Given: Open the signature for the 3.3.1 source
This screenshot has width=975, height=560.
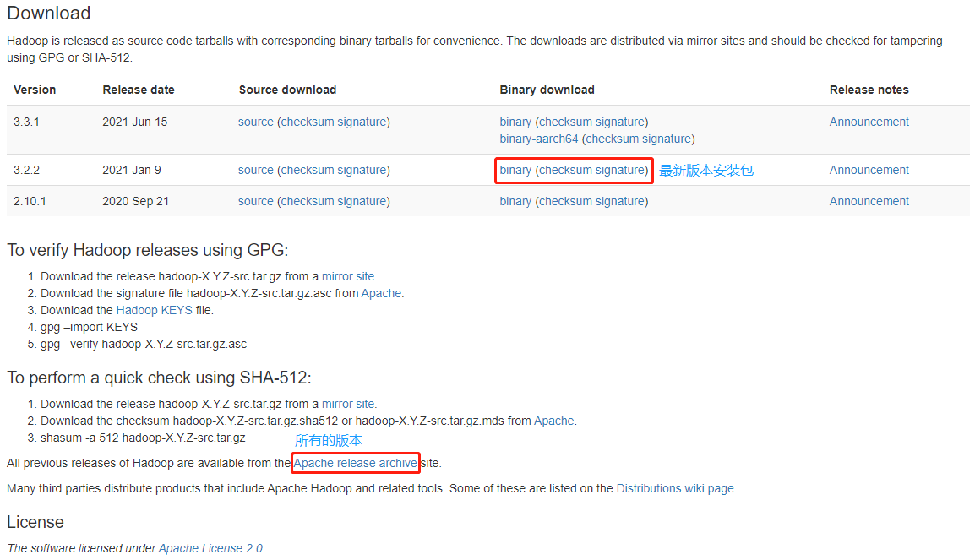Looking at the screenshot, I should point(362,122).
